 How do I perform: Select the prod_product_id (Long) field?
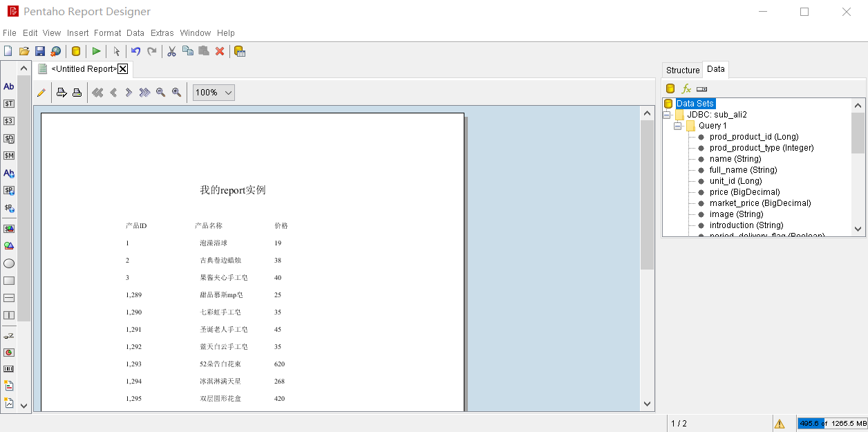tap(754, 137)
